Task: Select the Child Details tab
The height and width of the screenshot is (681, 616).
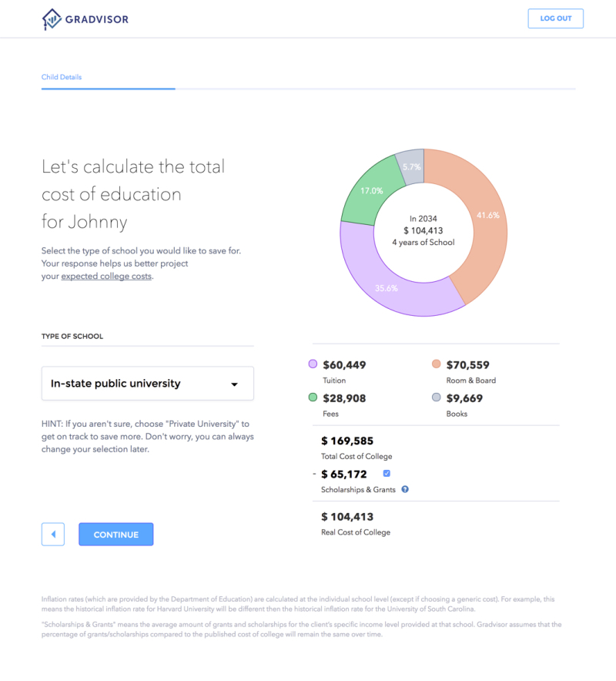Action: [62, 77]
